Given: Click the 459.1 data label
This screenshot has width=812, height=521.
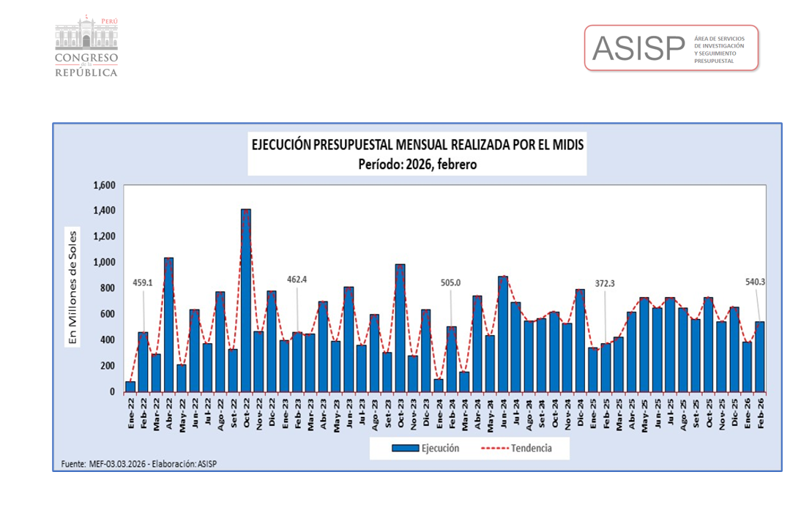Looking at the screenshot, I should click(143, 282).
